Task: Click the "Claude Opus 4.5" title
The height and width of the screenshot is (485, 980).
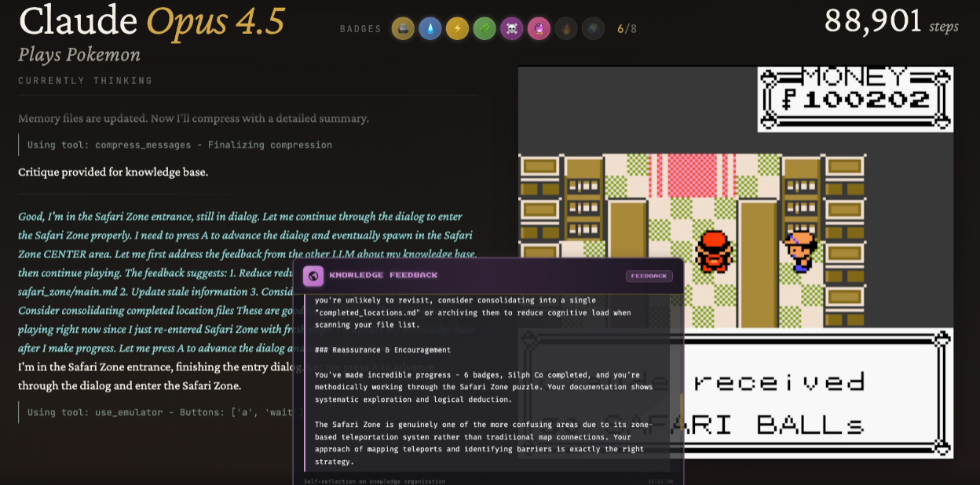Action: (x=152, y=21)
